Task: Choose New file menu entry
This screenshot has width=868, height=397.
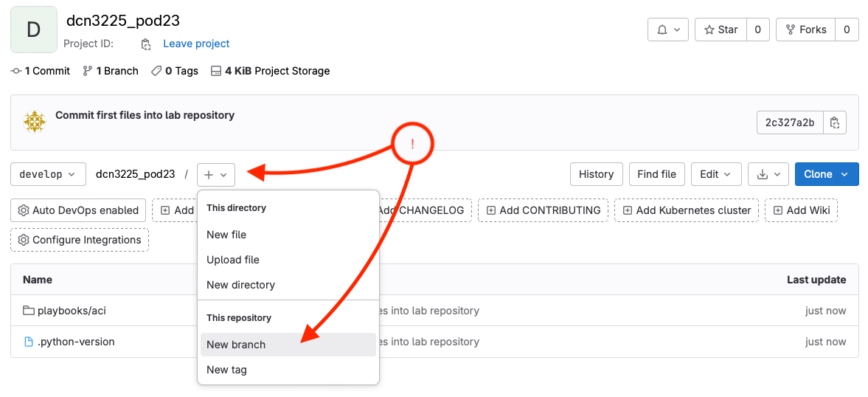Action: click(226, 235)
